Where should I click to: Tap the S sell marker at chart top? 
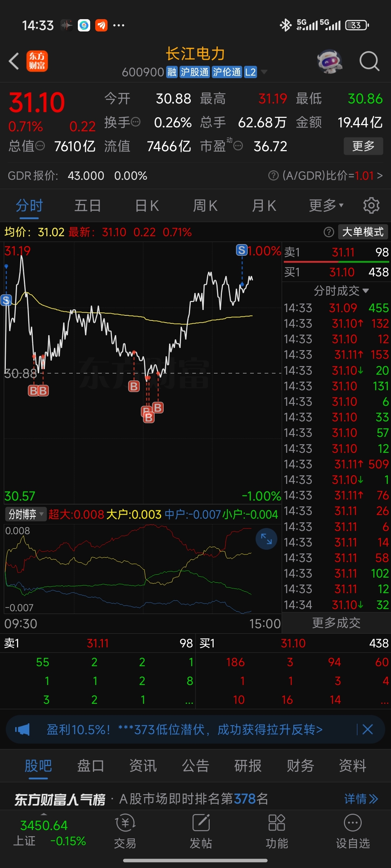point(242,250)
